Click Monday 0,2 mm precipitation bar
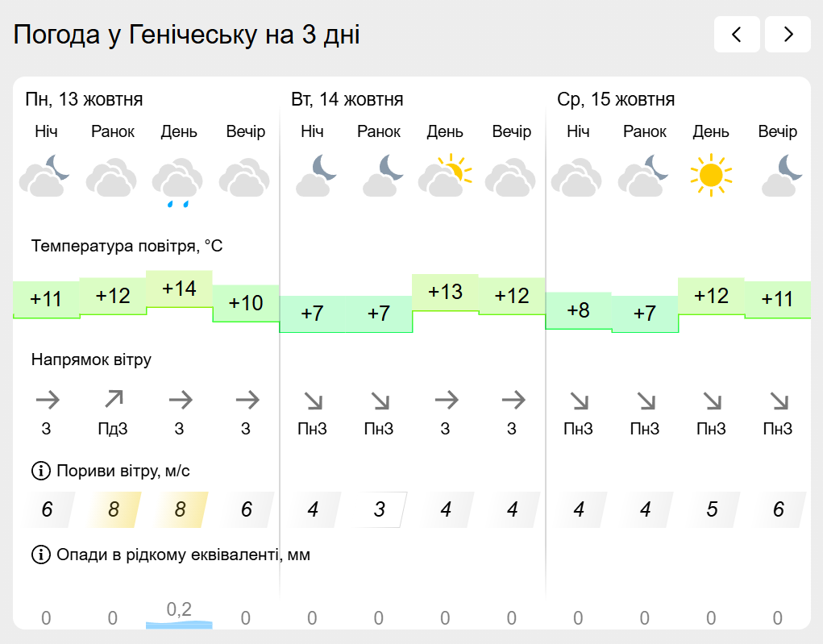Viewport: 823px width, 644px height. (179, 623)
